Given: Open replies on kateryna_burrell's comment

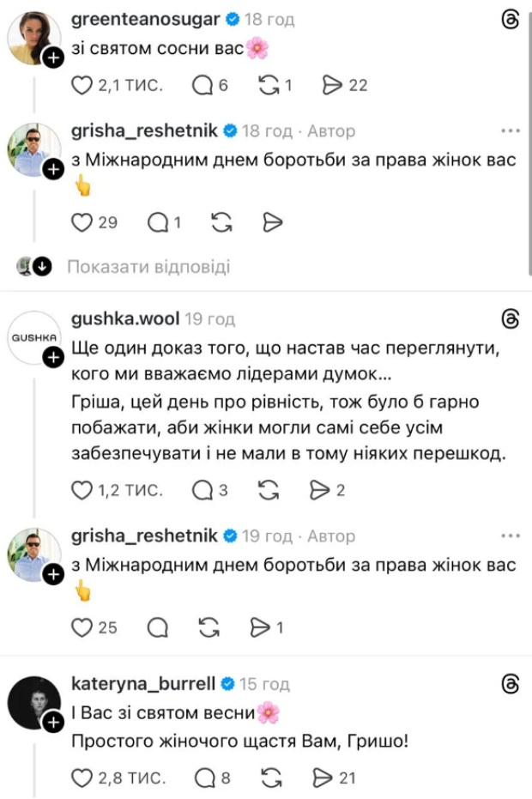Looking at the screenshot, I should pyautogui.click(x=204, y=778).
